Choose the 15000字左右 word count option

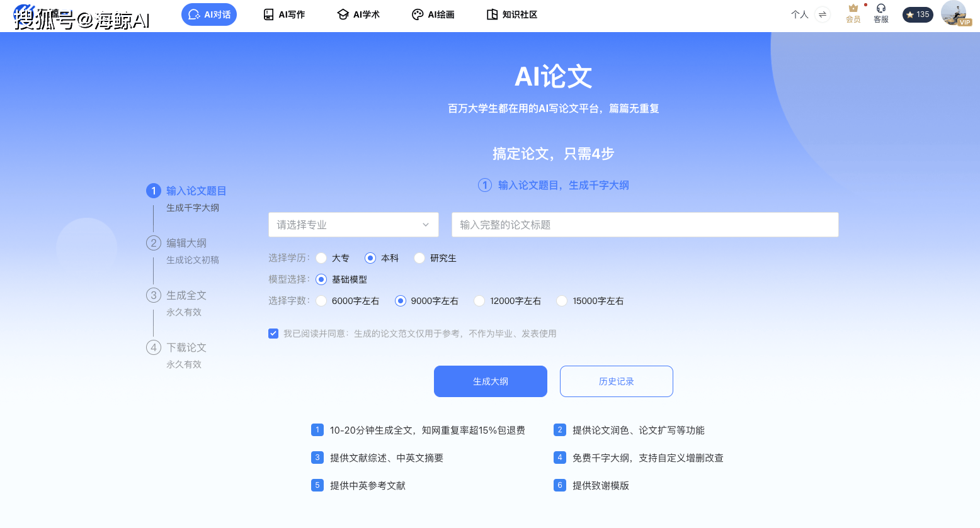tap(562, 301)
